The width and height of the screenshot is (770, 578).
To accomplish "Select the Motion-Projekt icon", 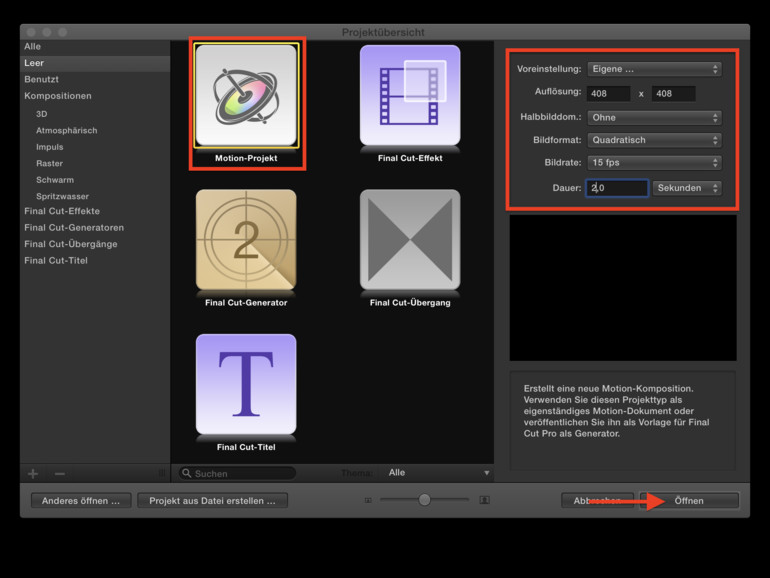I will tap(246, 95).
